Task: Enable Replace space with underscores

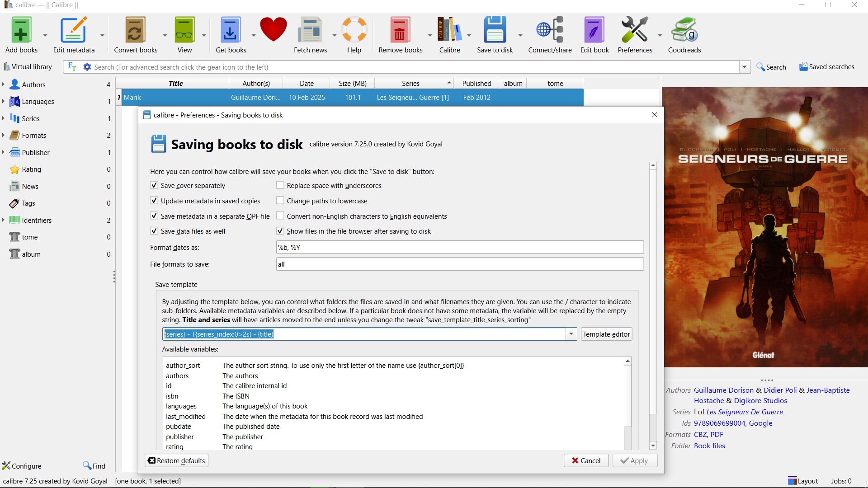Action: (280, 185)
